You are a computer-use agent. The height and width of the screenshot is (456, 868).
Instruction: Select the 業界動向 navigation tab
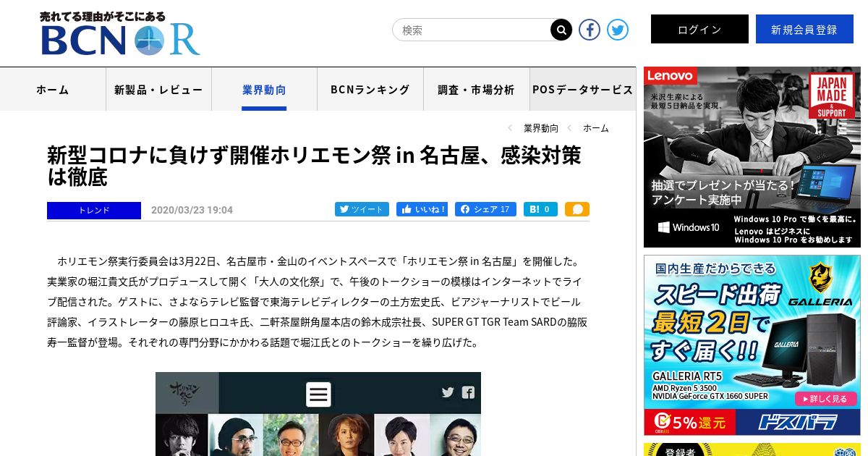click(x=264, y=89)
